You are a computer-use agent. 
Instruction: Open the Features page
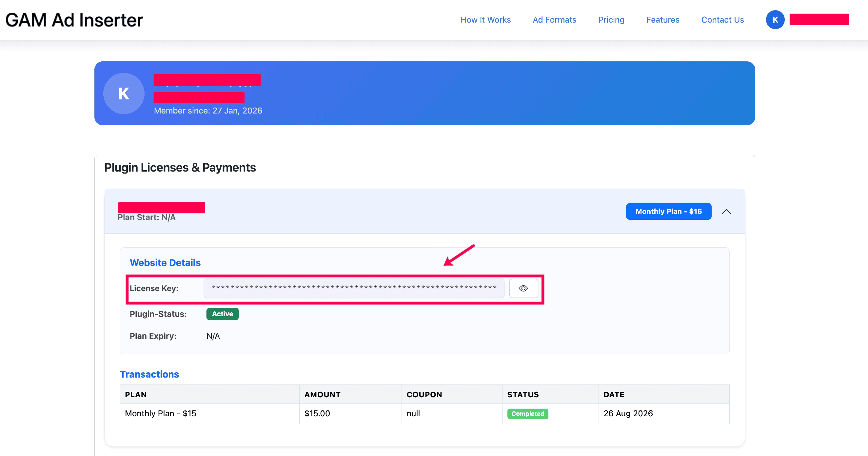(663, 20)
